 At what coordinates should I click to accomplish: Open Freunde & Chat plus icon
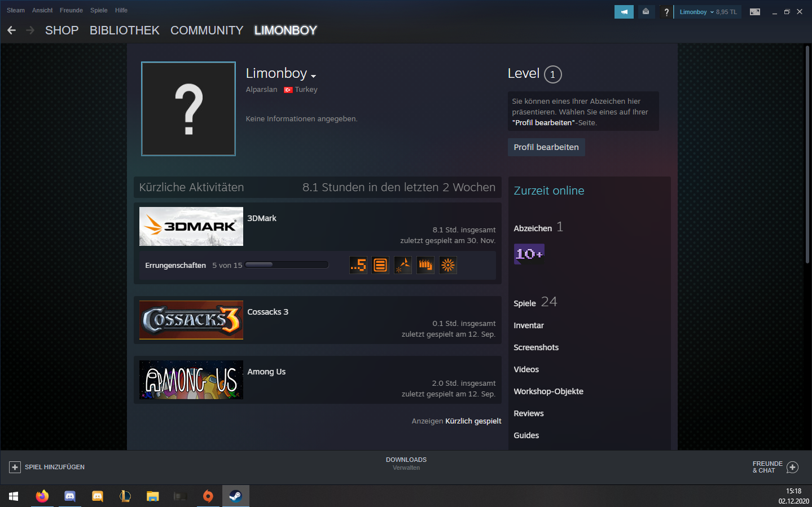pos(792,467)
